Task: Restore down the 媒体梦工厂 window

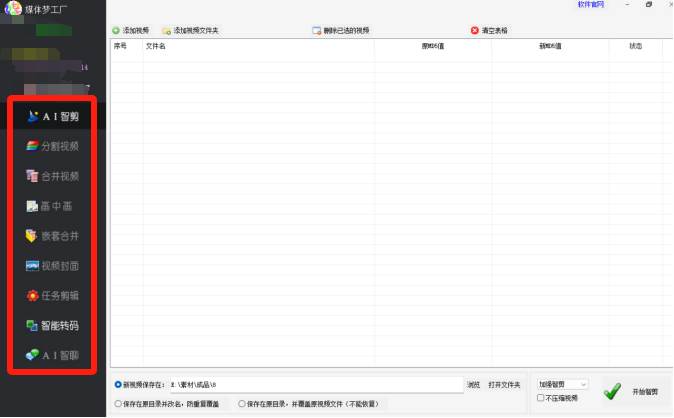Action: [x=649, y=4]
